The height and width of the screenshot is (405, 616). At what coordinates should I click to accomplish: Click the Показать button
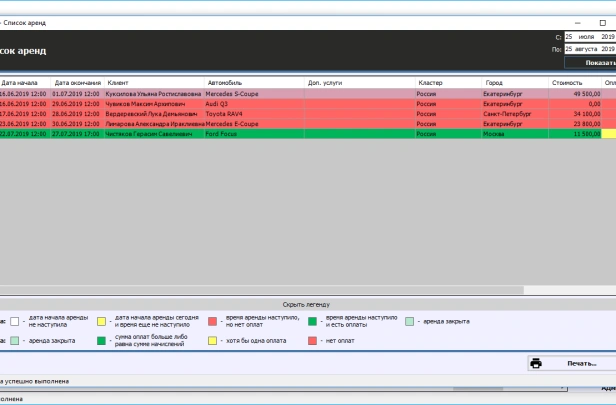click(594, 62)
